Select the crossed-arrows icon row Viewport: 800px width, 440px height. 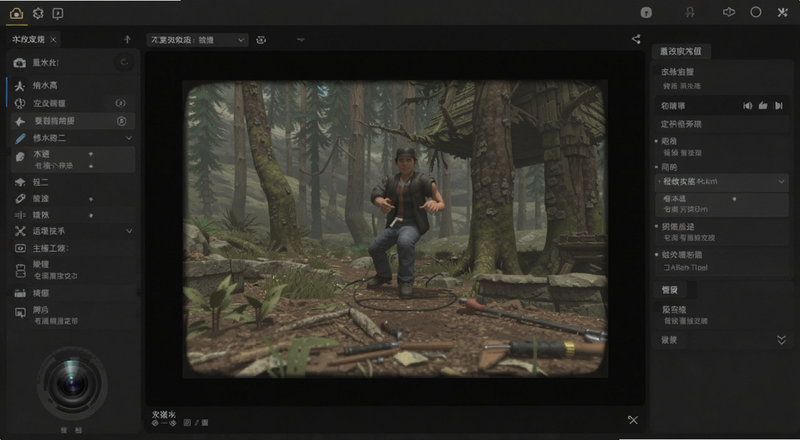(x=73, y=231)
